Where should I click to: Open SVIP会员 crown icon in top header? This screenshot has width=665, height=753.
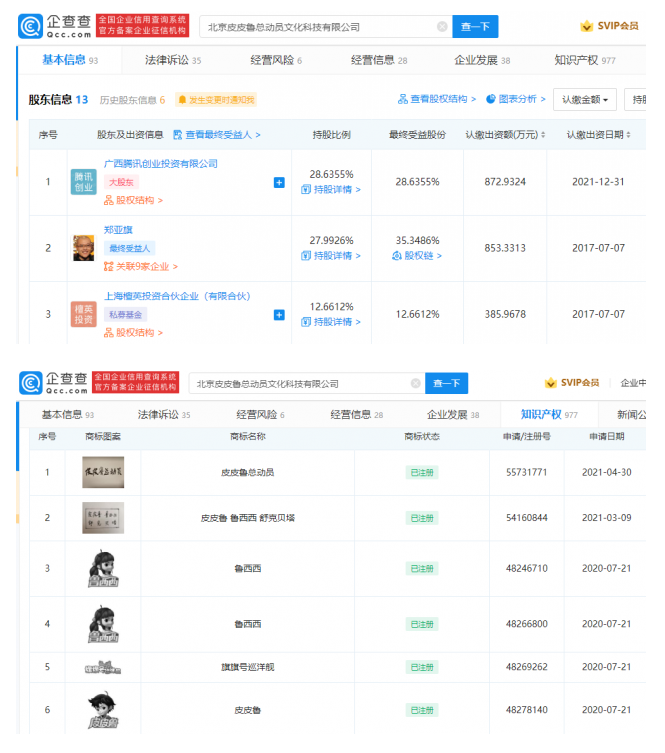point(586,26)
